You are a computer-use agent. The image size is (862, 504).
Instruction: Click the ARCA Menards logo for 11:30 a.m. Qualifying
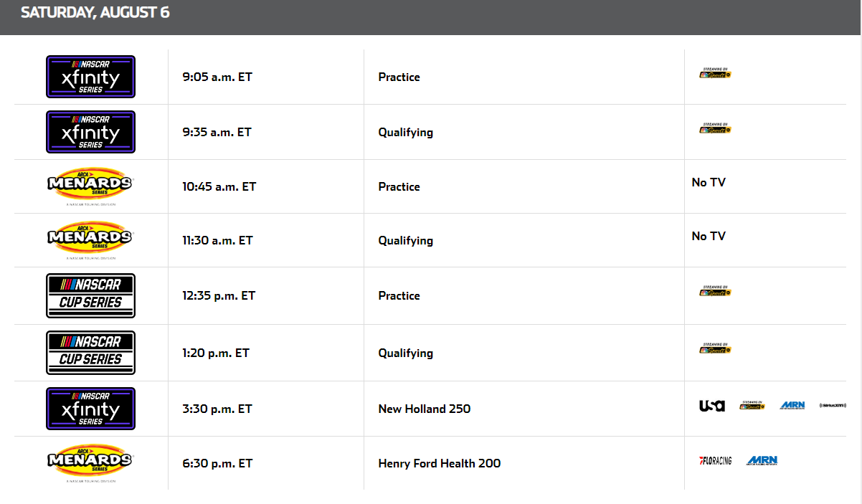pyautogui.click(x=90, y=240)
